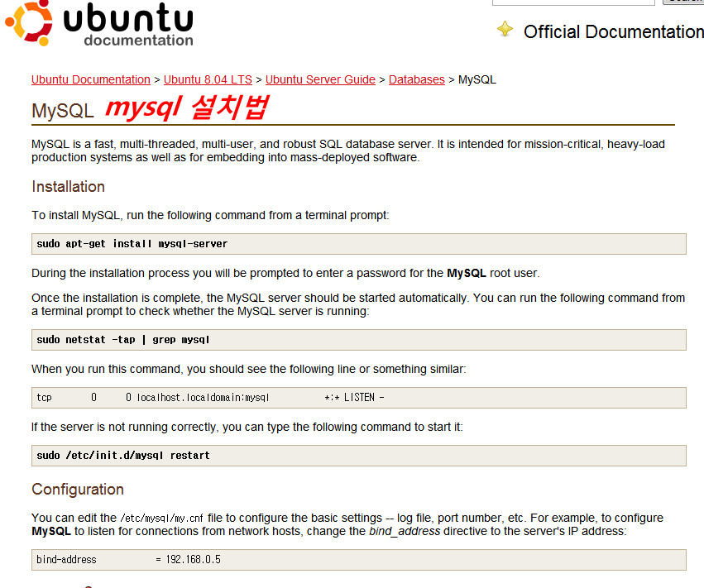Click the yellow star beside Official Documentation

505,31
